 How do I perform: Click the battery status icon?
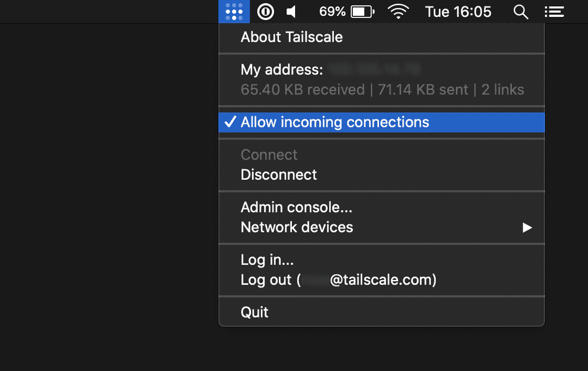pos(362,11)
